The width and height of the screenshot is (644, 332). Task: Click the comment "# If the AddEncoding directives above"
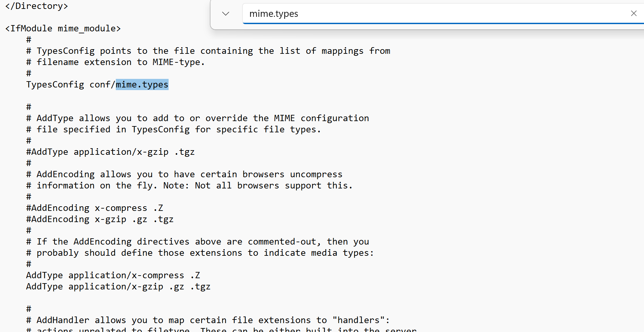[x=198, y=242]
